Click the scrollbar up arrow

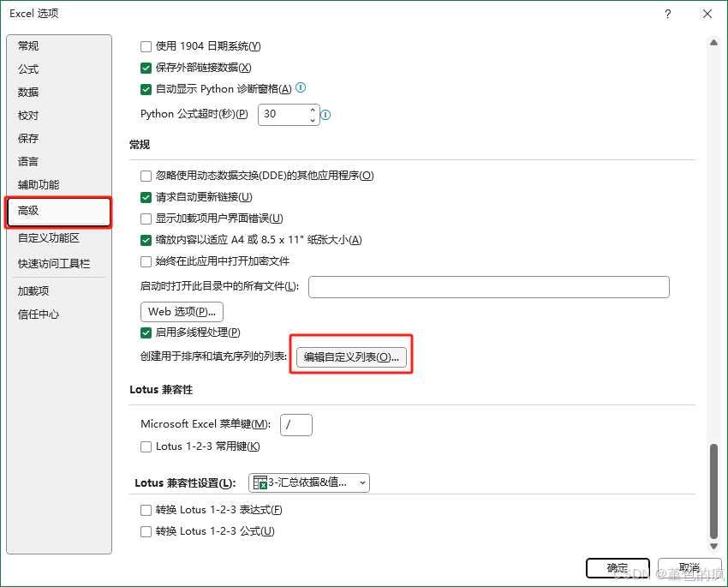coord(713,41)
